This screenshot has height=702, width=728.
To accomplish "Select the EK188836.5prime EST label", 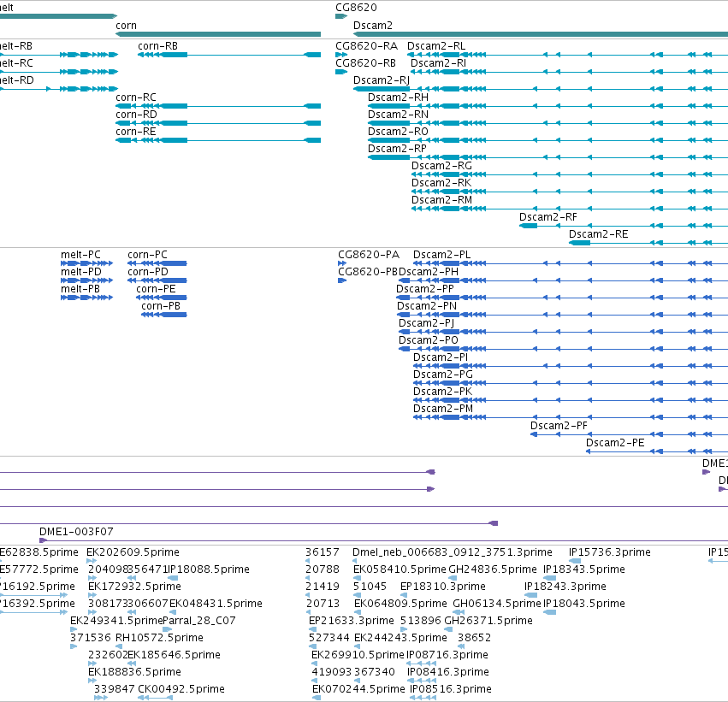I will tap(134, 672).
